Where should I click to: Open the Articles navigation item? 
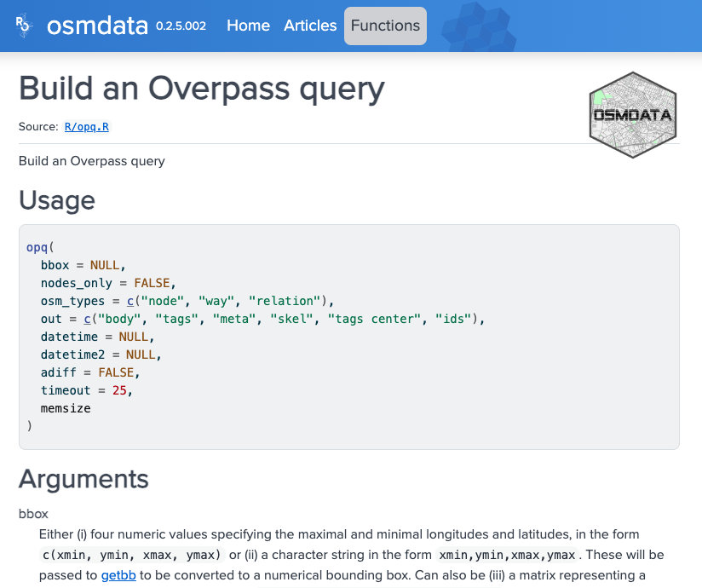[310, 26]
